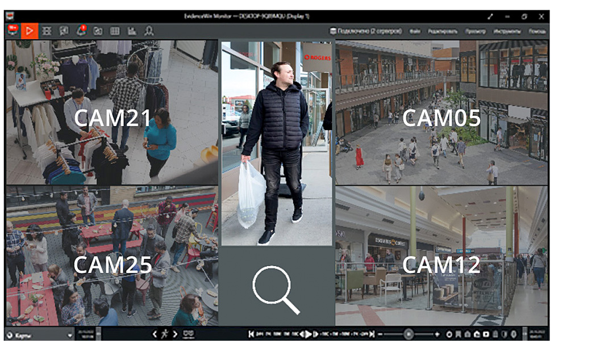Click the user profile icon in toolbar

click(149, 31)
